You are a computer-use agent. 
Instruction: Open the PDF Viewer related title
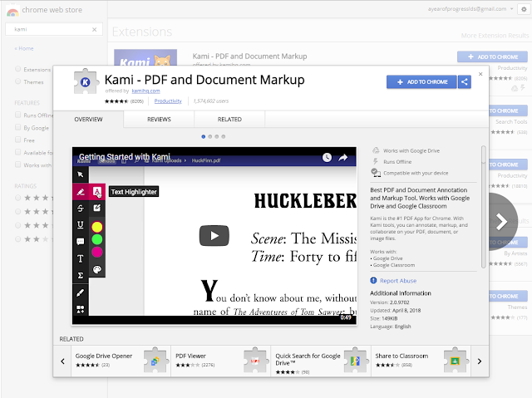[x=190, y=356]
